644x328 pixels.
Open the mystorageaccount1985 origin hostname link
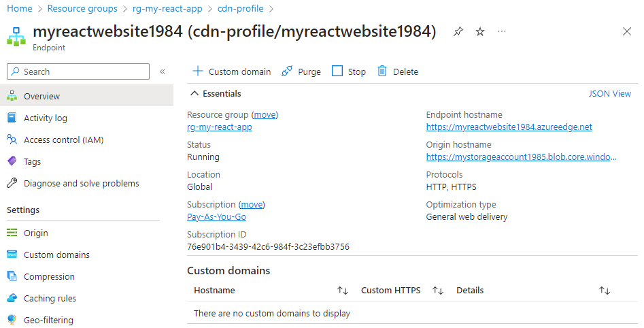[521, 157]
